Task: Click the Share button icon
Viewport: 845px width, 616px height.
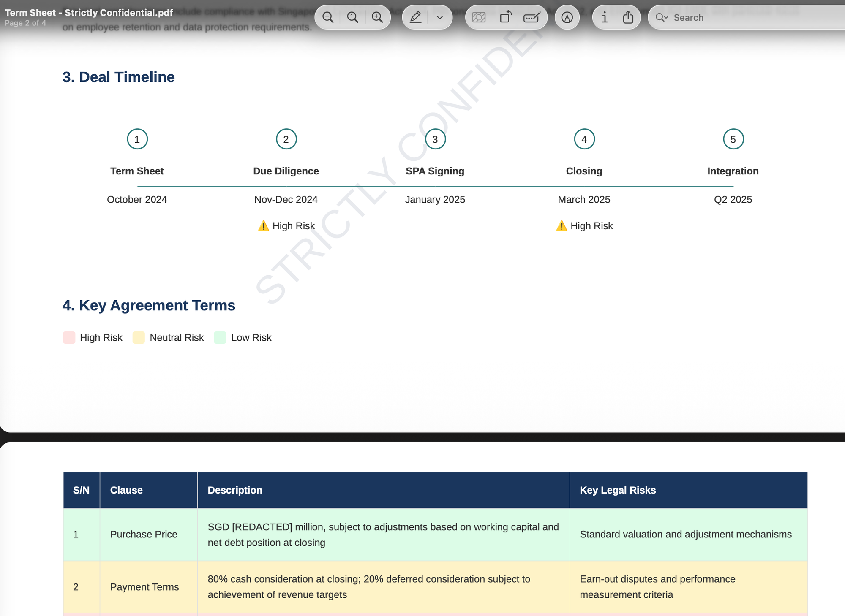Action: [x=628, y=17]
